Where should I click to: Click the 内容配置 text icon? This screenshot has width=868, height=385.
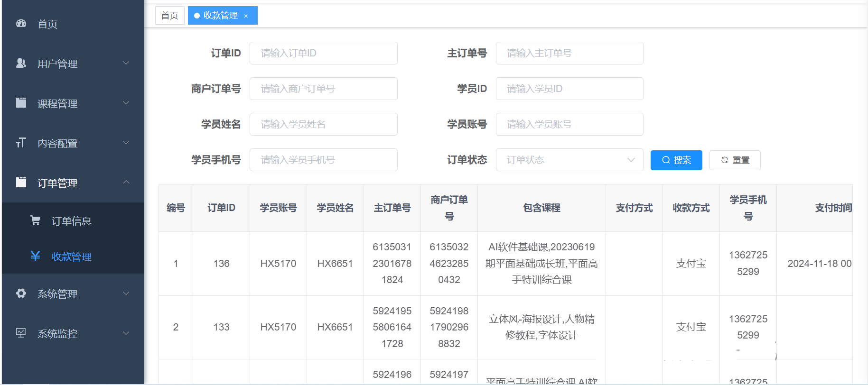pyautogui.click(x=21, y=143)
